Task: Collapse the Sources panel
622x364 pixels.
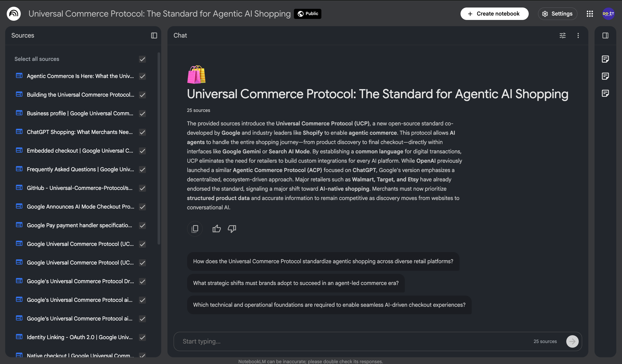Action: click(154, 35)
